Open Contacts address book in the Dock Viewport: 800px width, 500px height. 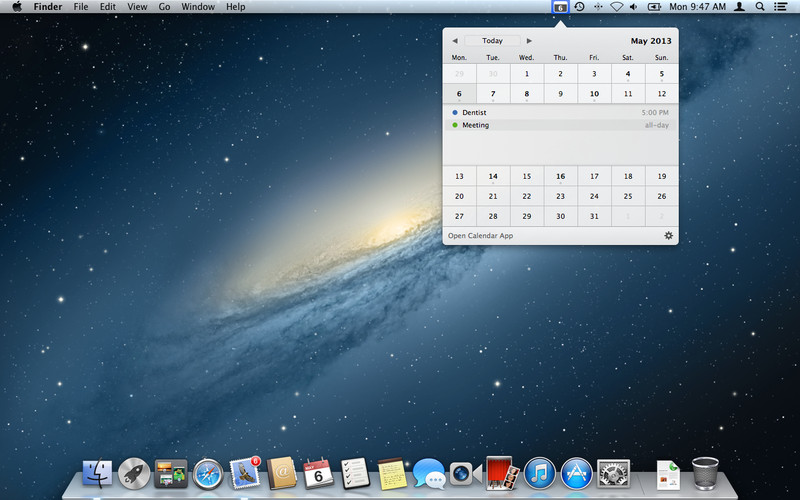pyautogui.click(x=282, y=473)
